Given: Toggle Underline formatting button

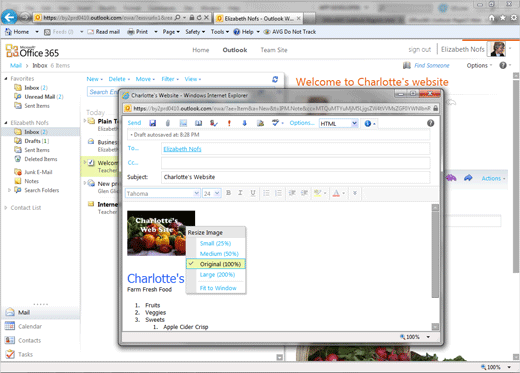Looking at the screenshot, I should coord(253,193).
